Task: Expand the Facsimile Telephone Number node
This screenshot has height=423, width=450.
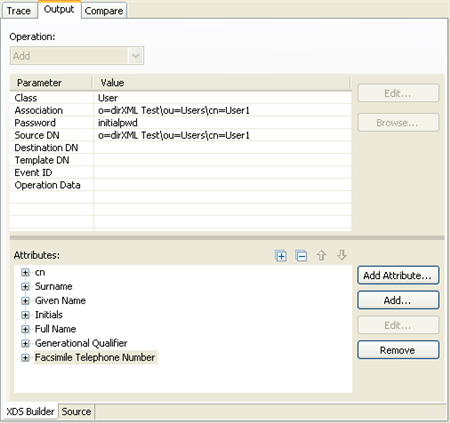Action: (25, 358)
